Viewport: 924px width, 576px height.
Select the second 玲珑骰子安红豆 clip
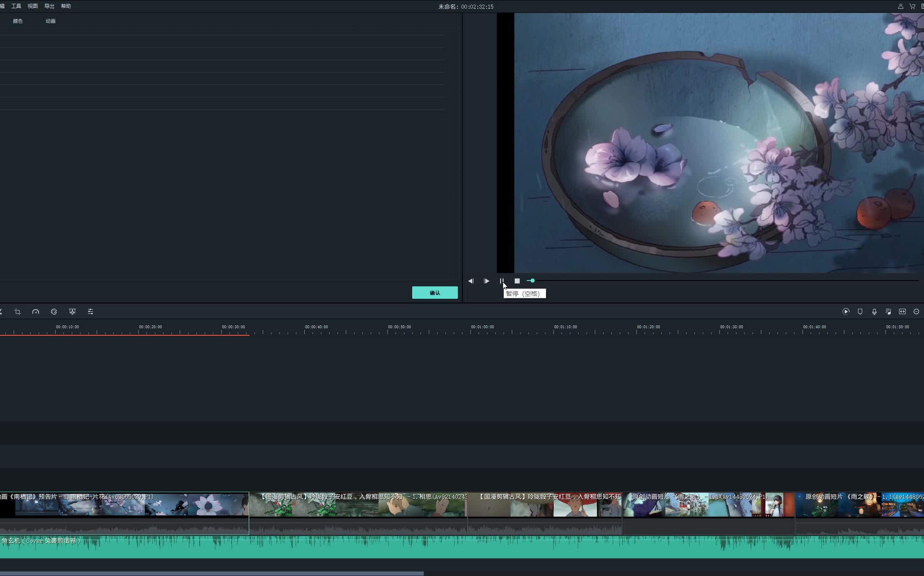(x=545, y=513)
